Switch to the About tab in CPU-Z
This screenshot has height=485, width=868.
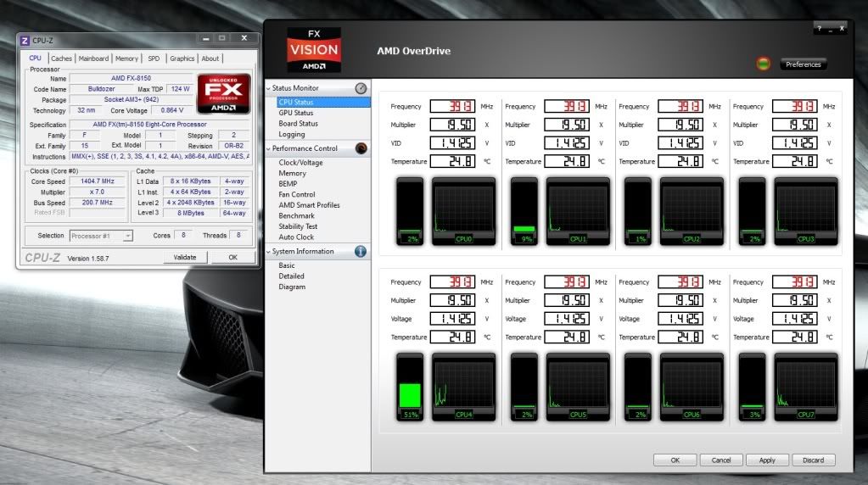point(210,59)
